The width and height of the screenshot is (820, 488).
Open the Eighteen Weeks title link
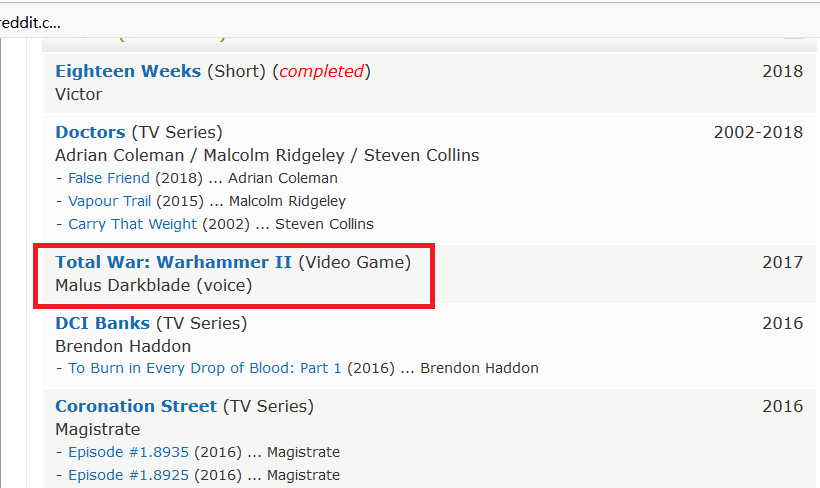[x=128, y=71]
